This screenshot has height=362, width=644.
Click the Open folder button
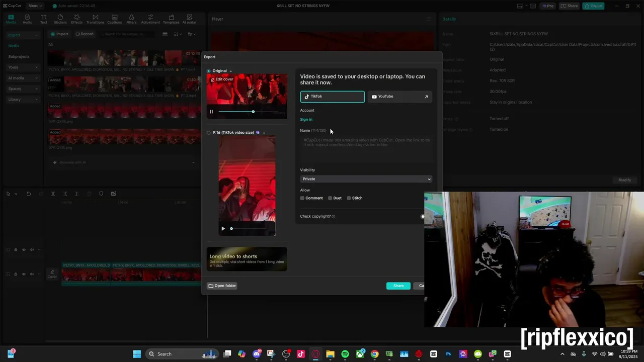tap(222, 286)
